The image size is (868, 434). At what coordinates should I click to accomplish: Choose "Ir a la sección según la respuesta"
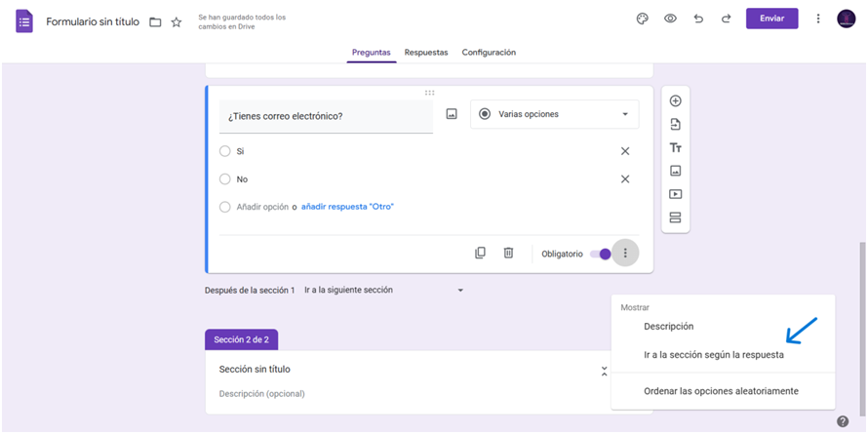(723, 355)
